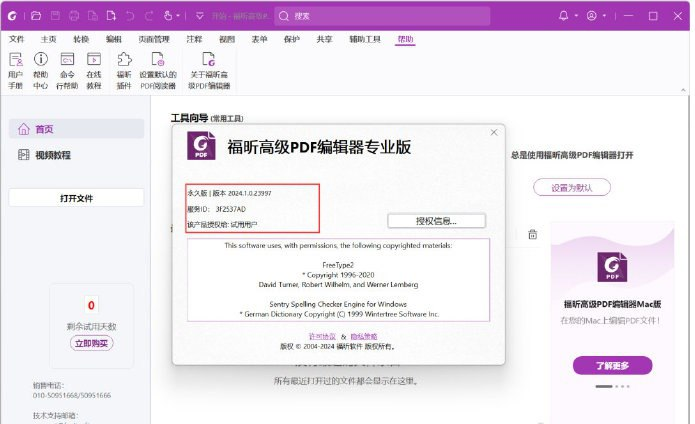Collapse the ribbon with the small chevron
The image size is (695, 424).
point(683,90)
